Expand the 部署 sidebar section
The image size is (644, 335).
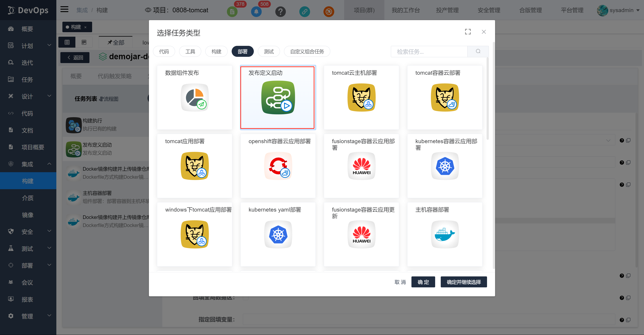click(49, 265)
